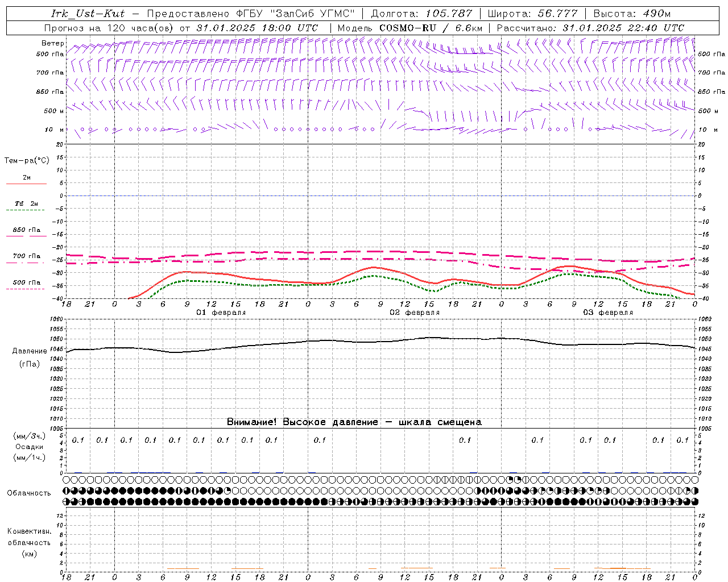Click the 03 февраля date label

[608, 313]
